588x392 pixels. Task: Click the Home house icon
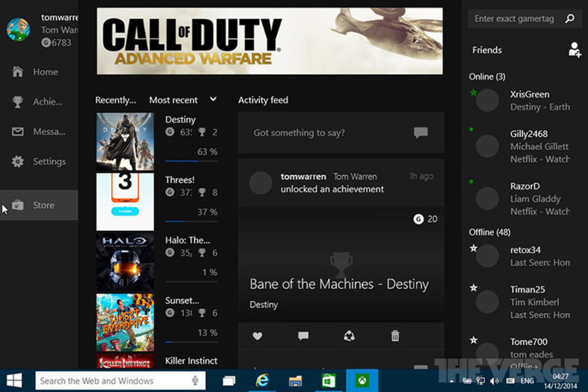tap(18, 72)
